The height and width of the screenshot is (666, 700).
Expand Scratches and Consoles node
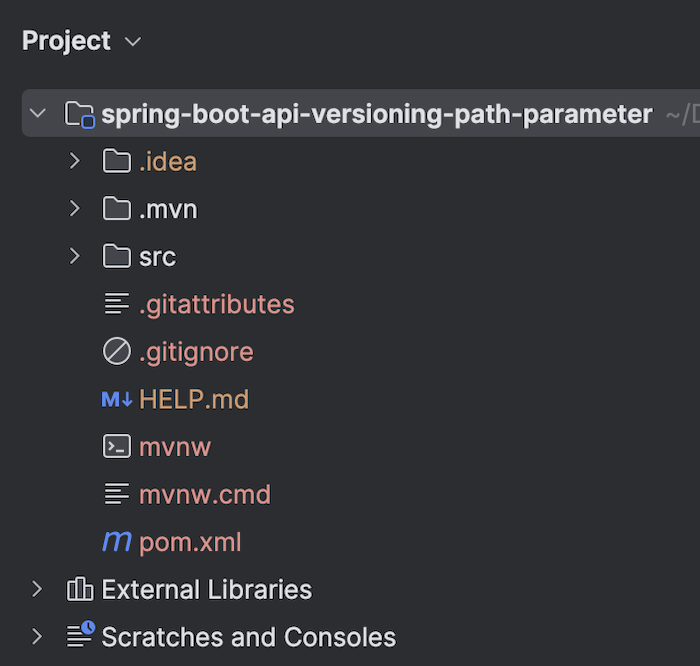click(38, 636)
